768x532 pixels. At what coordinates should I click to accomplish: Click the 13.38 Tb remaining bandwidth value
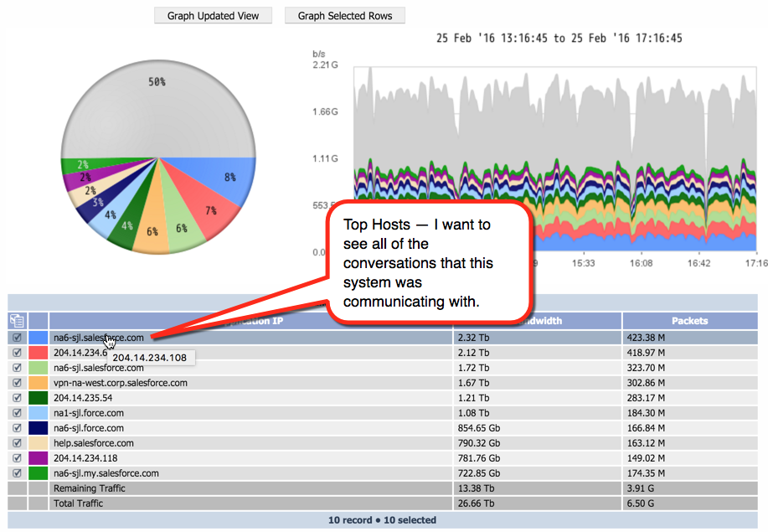pos(476,488)
